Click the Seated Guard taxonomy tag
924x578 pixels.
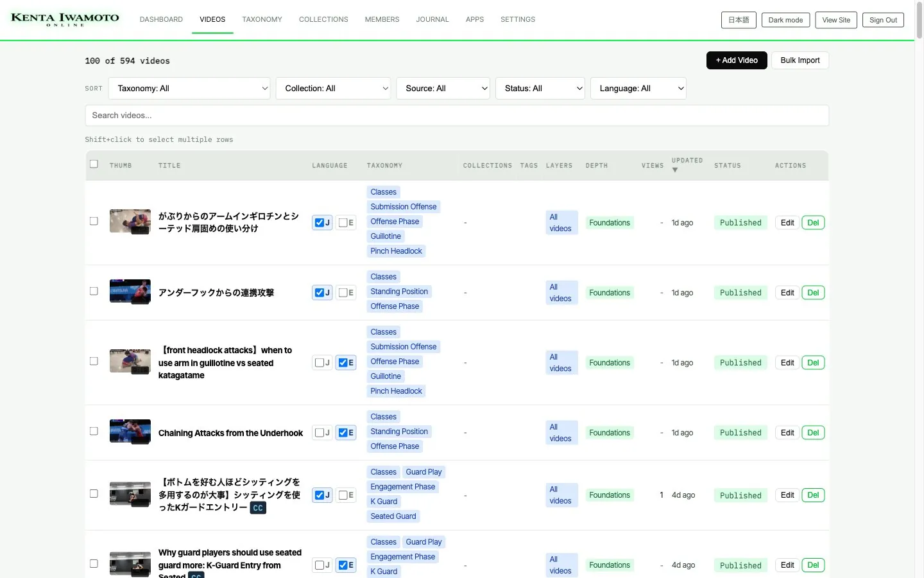pyautogui.click(x=393, y=516)
